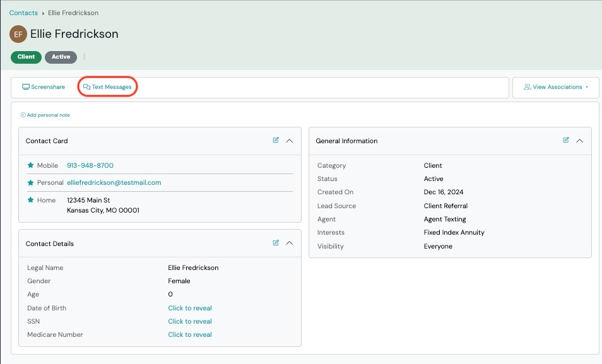
Task: Collapse the Contact Card panel
Action: click(290, 141)
